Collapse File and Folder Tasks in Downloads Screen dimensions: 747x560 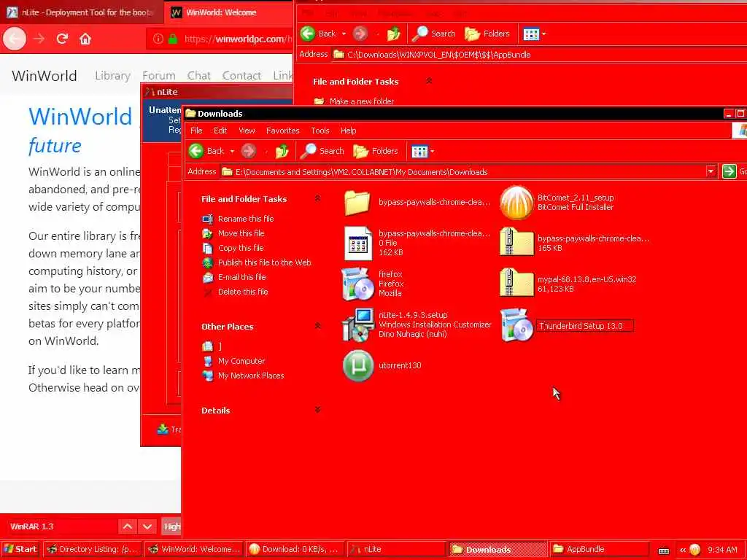[318, 198]
